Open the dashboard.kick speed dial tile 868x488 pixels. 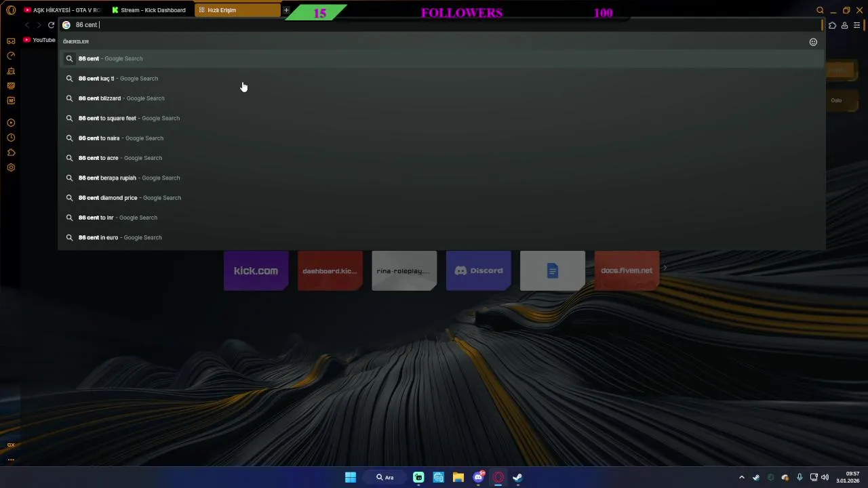click(x=330, y=270)
